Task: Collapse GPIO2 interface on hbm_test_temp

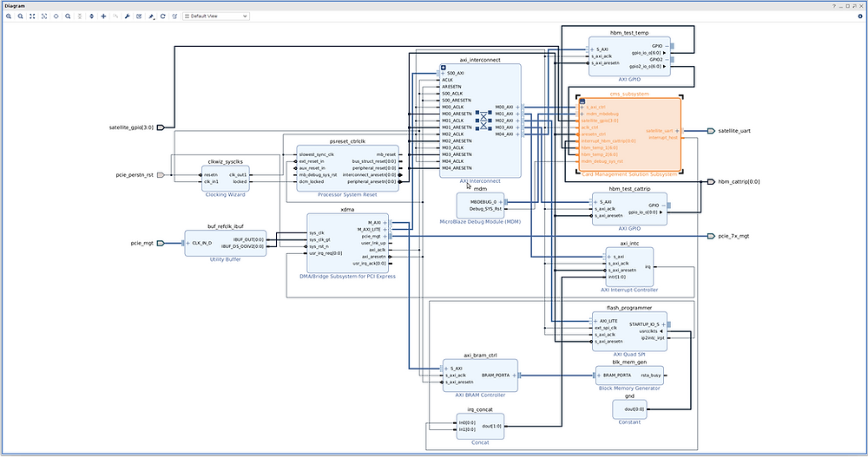Action: click(667, 59)
